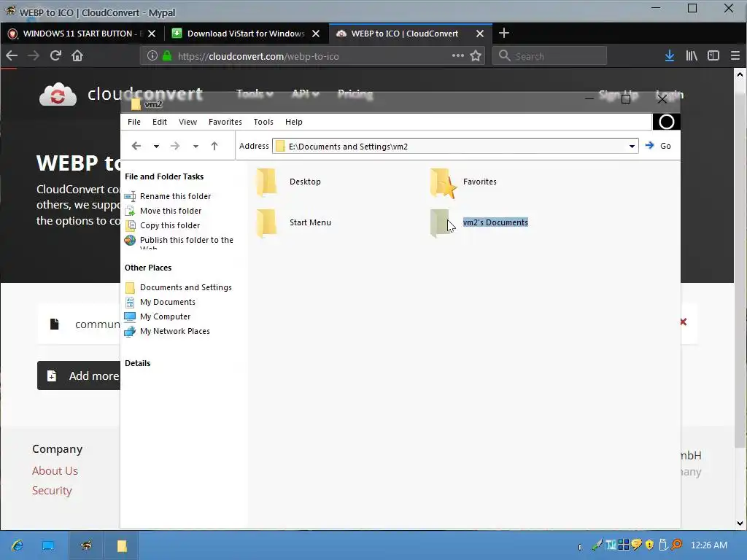Expand the Address bar dropdown
Viewport: 747px width, 560px height.
(632, 146)
